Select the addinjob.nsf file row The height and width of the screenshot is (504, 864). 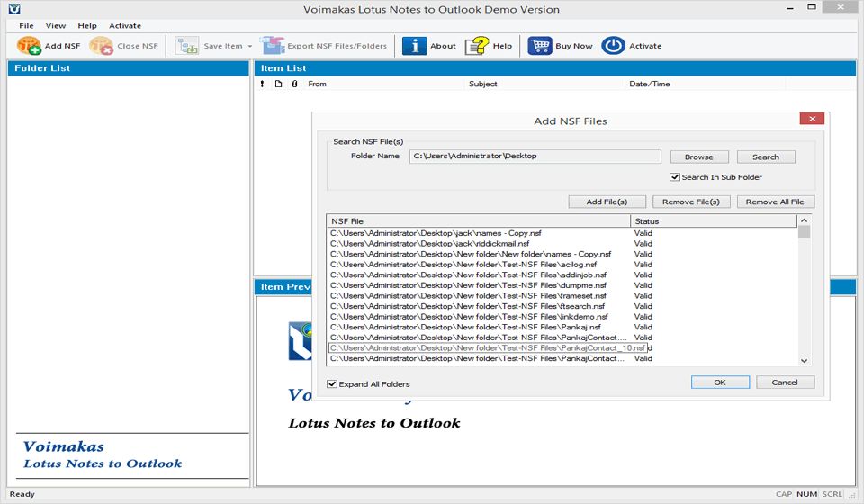tap(562, 274)
